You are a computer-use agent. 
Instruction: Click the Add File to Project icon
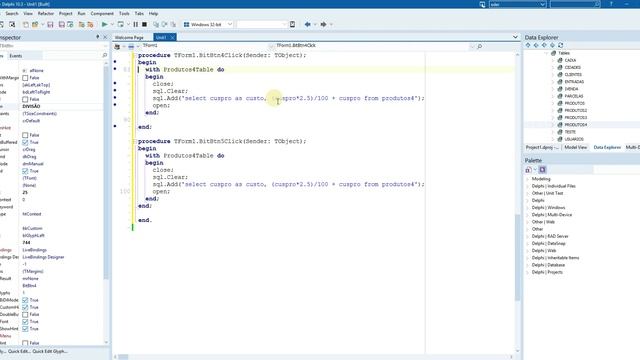pos(81,24)
